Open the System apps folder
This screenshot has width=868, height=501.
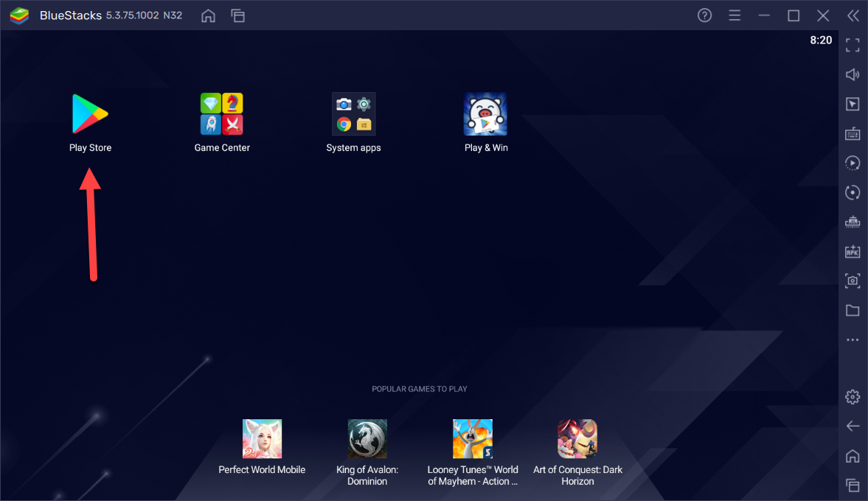[x=353, y=114]
